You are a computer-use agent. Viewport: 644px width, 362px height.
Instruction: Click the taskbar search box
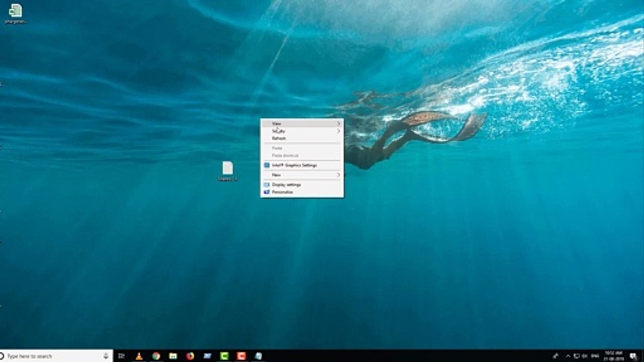pyautogui.click(x=56, y=356)
